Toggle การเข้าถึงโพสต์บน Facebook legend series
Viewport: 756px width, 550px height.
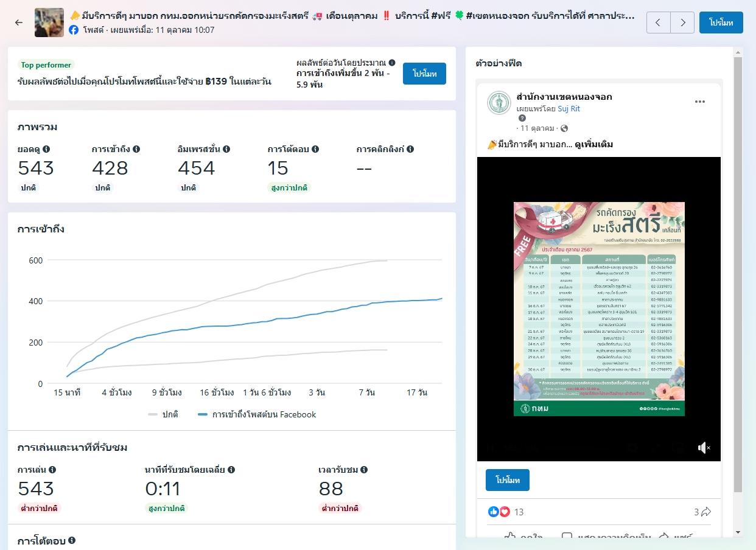(257, 414)
